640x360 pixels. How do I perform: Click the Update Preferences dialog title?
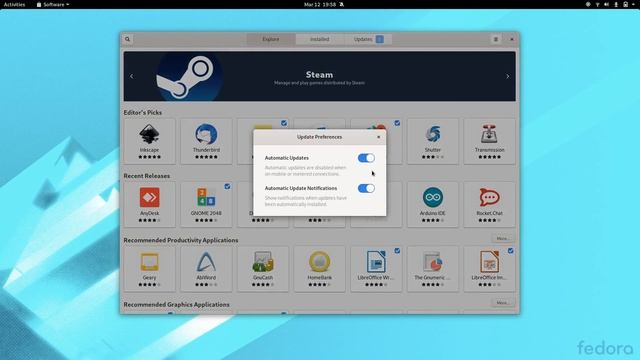[320, 137]
